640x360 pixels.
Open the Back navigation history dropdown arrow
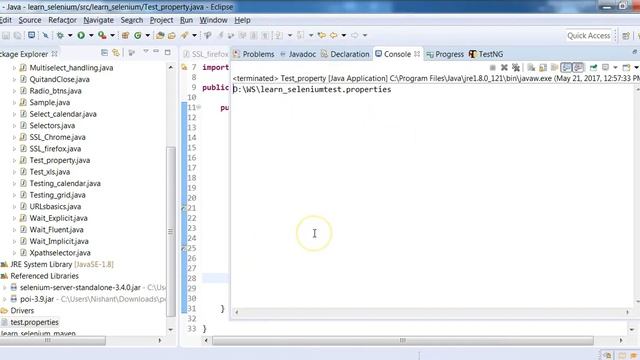click(344, 36)
